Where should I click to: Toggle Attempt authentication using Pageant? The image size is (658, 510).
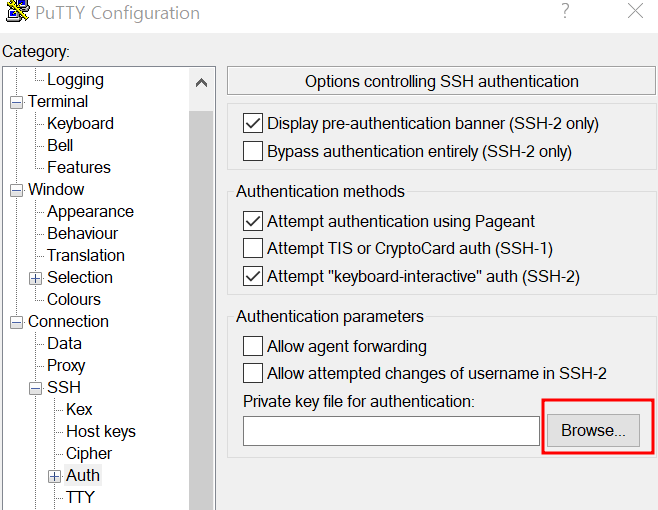coord(253,221)
